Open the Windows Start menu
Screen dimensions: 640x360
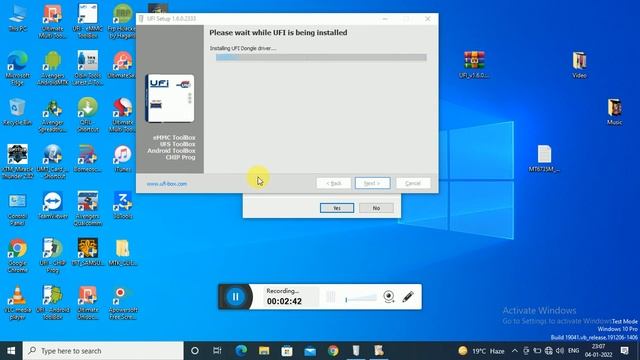11,351
